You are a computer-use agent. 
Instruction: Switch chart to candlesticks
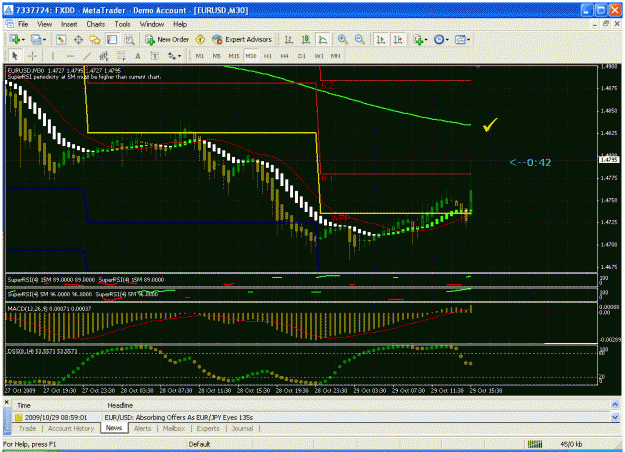[x=306, y=39]
